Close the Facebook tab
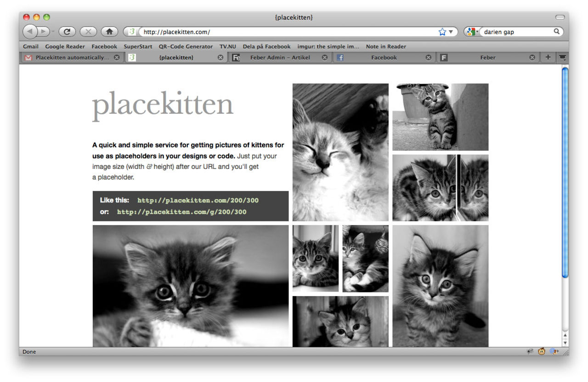This screenshot has width=588, height=382. pos(428,57)
